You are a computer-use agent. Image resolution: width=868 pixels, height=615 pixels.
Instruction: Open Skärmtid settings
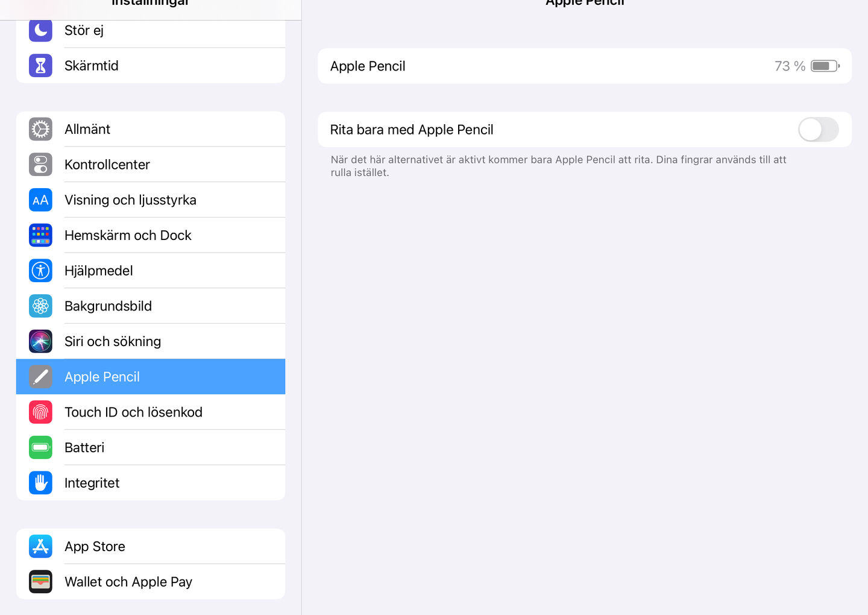(151, 66)
